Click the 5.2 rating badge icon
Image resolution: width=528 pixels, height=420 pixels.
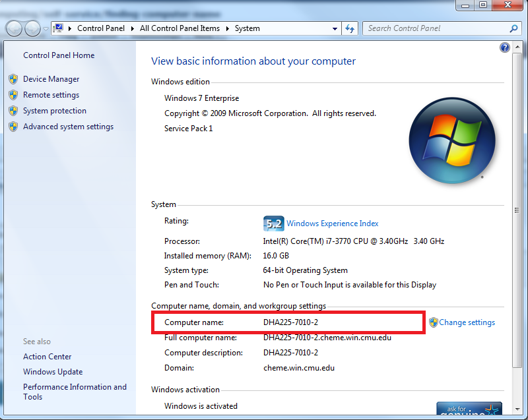click(273, 224)
